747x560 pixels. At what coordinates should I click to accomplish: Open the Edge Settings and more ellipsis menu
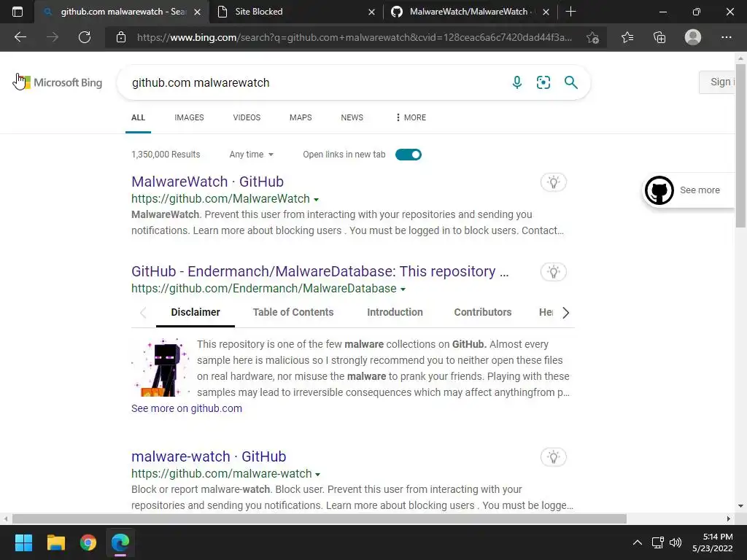726,37
